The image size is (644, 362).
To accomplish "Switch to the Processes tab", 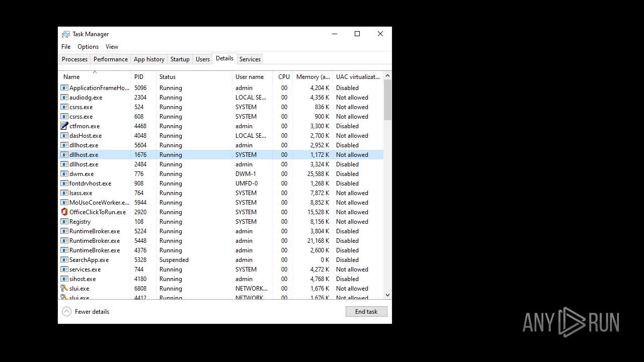I will (x=74, y=59).
